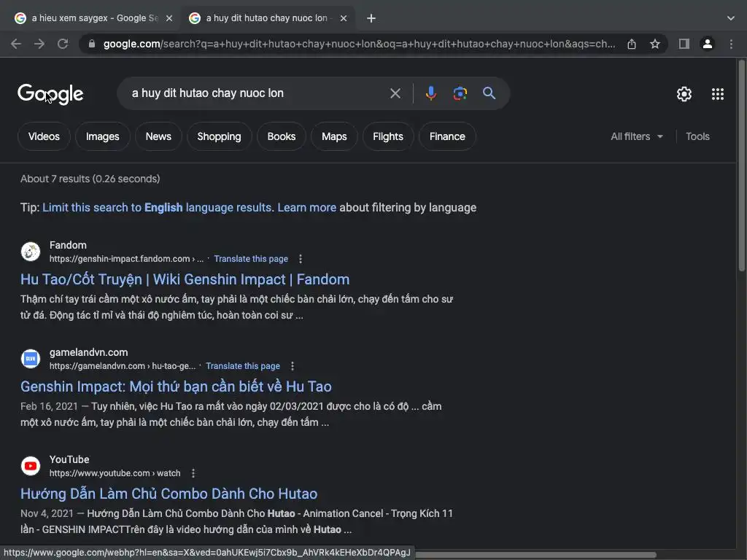Close the 'a huy dit hutao' tab
Image resolution: width=747 pixels, height=560 pixels.
tap(344, 18)
